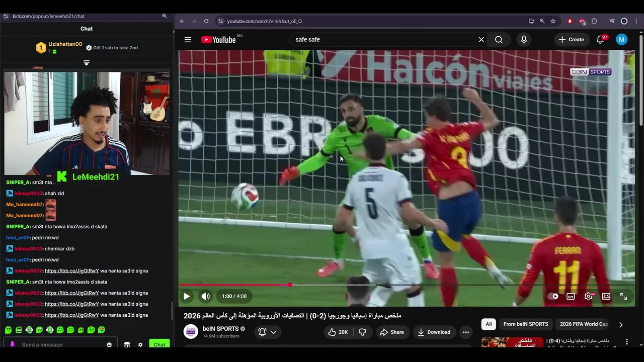This screenshot has width=644, height=362.
Task: Select the '2026 FIFA World Cup' chip
Action: click(x=584, y=324)
